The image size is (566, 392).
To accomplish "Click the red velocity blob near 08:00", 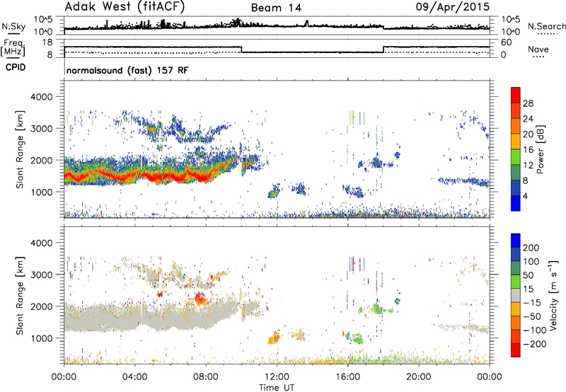I will click(x=200, y=299).
